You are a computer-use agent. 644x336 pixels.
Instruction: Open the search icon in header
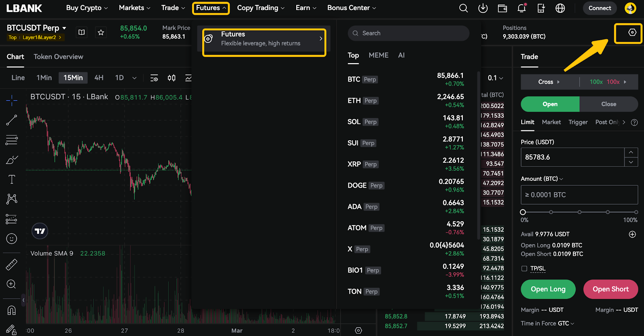coord(463,8)
